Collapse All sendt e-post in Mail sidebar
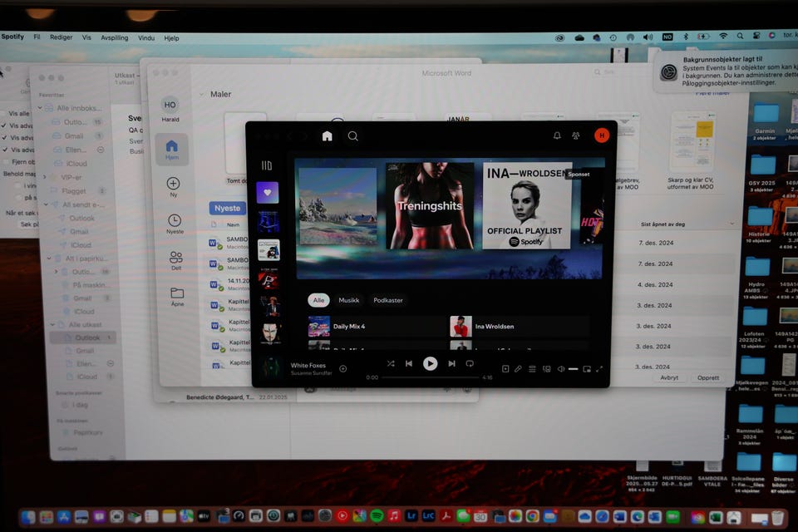 point(46,204)
